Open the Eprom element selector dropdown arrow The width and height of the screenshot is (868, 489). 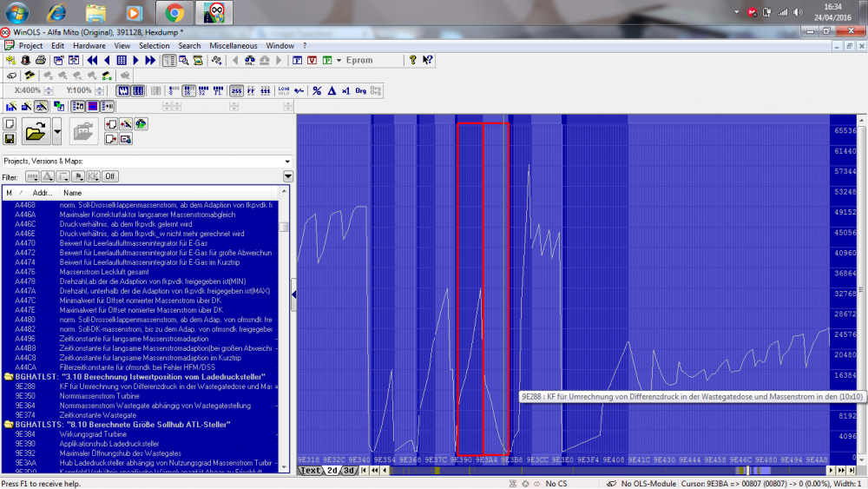tap(339, 60)
